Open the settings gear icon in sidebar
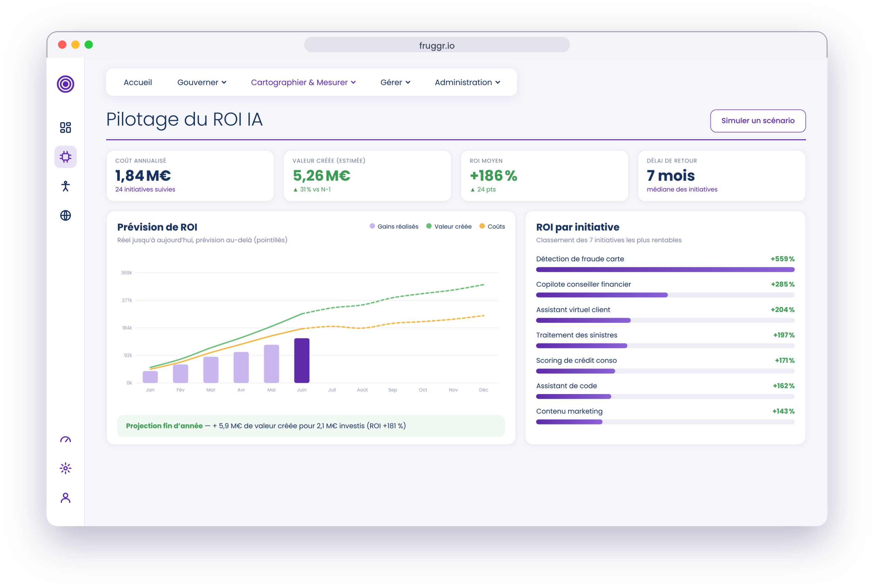Screen dimensions: 874x588 pos(66,468)
